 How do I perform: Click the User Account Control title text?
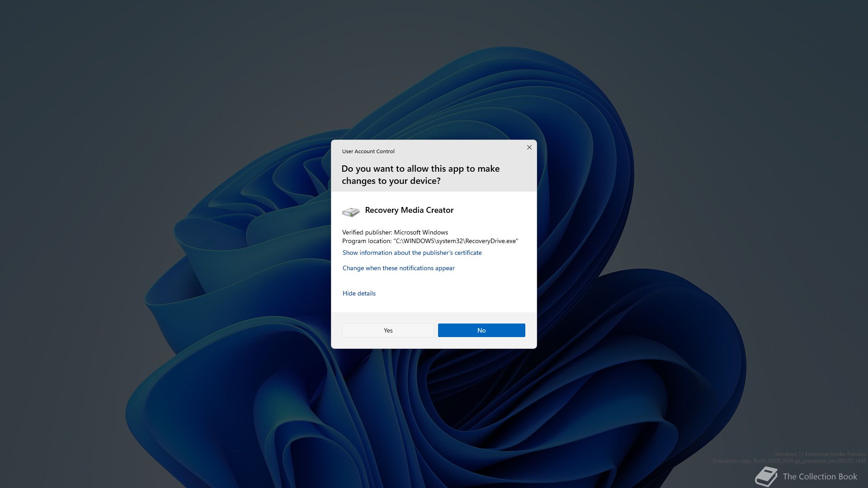point(368,151)
